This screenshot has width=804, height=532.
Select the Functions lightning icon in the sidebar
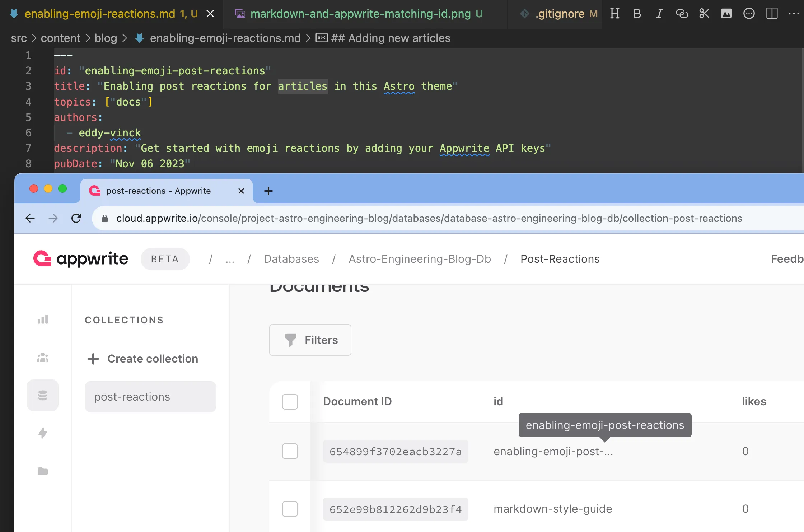pyautogui.click(x=42, y=433)
